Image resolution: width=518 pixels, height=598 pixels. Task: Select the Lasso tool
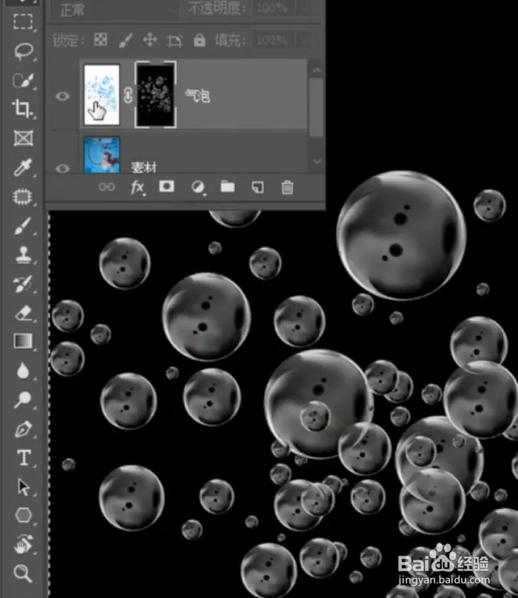pyautogui.click(x=23, y=51)
